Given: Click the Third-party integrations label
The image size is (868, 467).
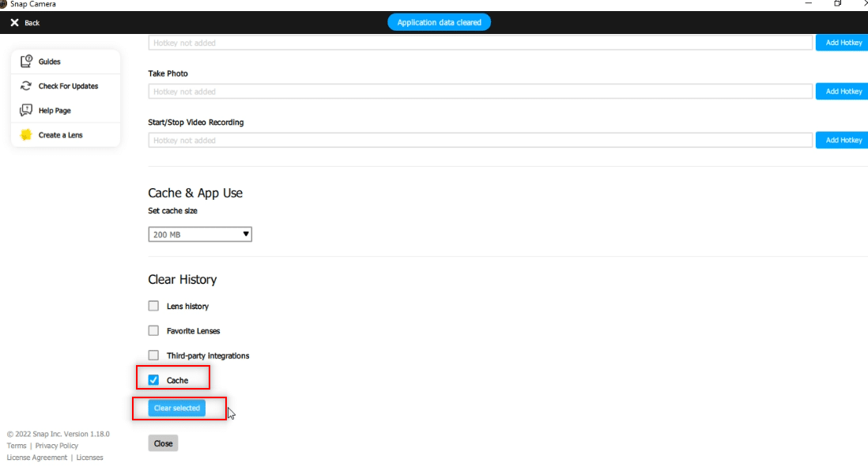Looking at the screenshot, I should [x=208, y=356].
